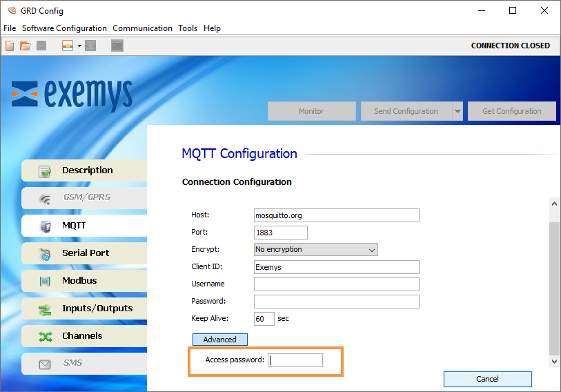Screen dimensions: 561x392
Task: Open the Help menu
Action: pos(212,28)
